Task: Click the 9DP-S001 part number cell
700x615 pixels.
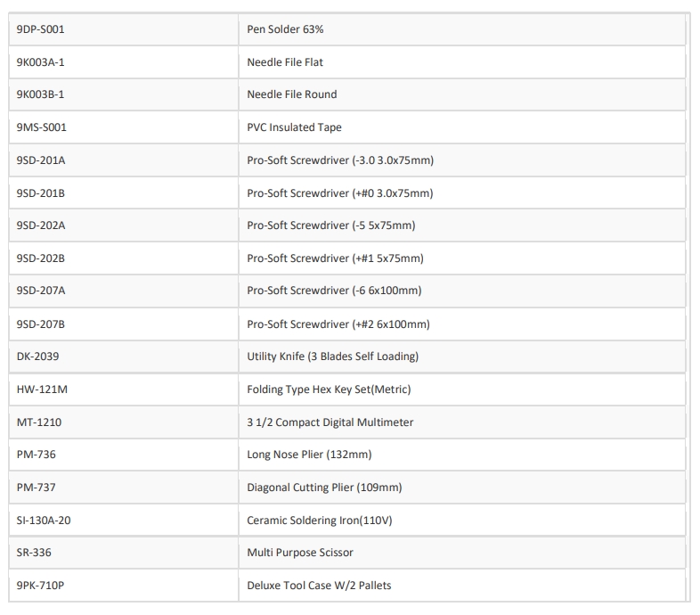Action: (41, 29)
